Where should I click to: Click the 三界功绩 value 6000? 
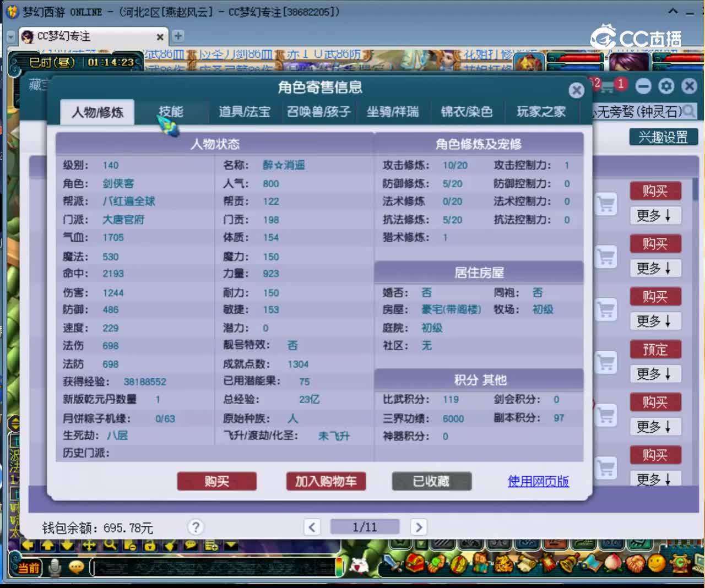click(453, 418)
